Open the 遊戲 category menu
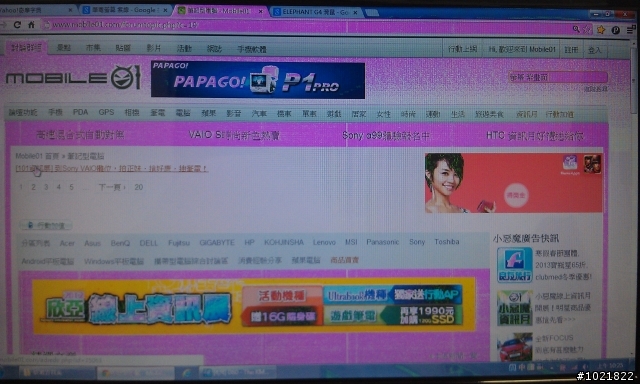 pyautogui.click(x=334, y=114)
